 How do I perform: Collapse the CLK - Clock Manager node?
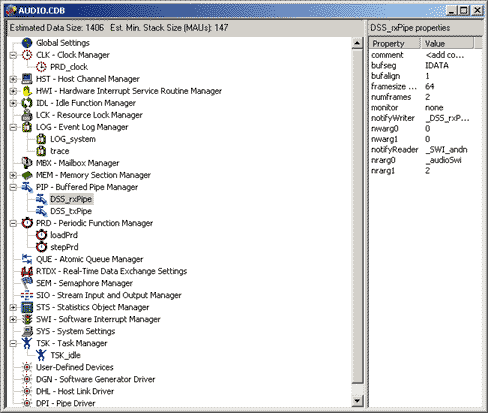coord(13,55)
